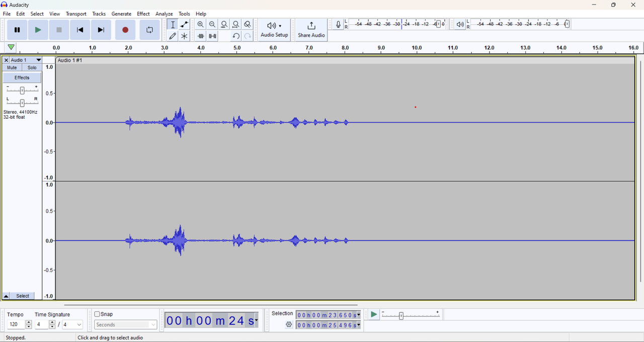Click the Share Audio button
The width and height of the screenshot is (644, 342).
coord(311,30)
